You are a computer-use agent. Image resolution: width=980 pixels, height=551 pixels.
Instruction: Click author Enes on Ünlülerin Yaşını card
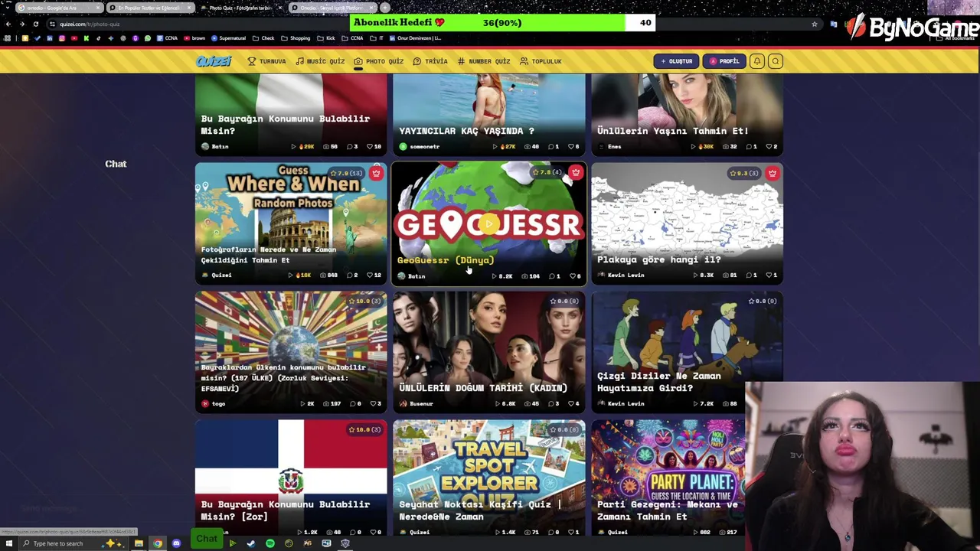click(x=610, y=146)
